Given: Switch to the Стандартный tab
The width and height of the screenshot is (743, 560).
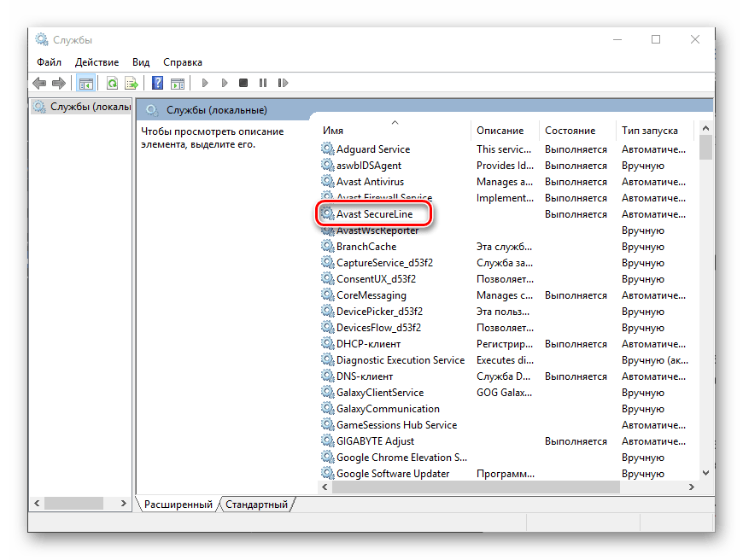Looking at the screenshot, I should pos(257,504).
